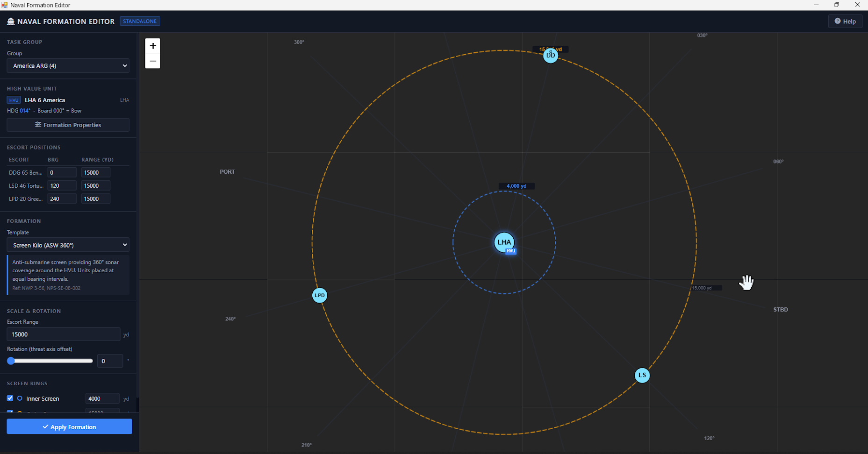Edit the range field for DDG 65
This screenshot has width=868, height=454.
pos(96,173)
